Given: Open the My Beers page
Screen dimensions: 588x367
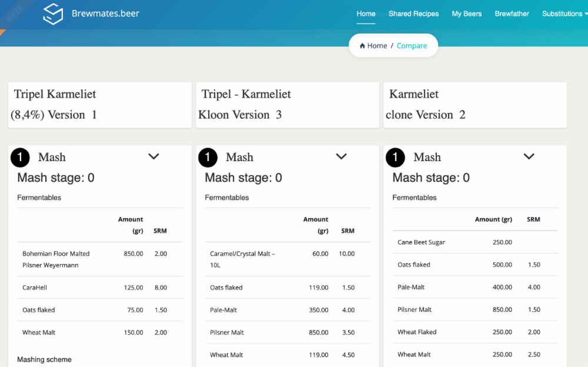Looking at the screenshot, I should pos(466,14).
